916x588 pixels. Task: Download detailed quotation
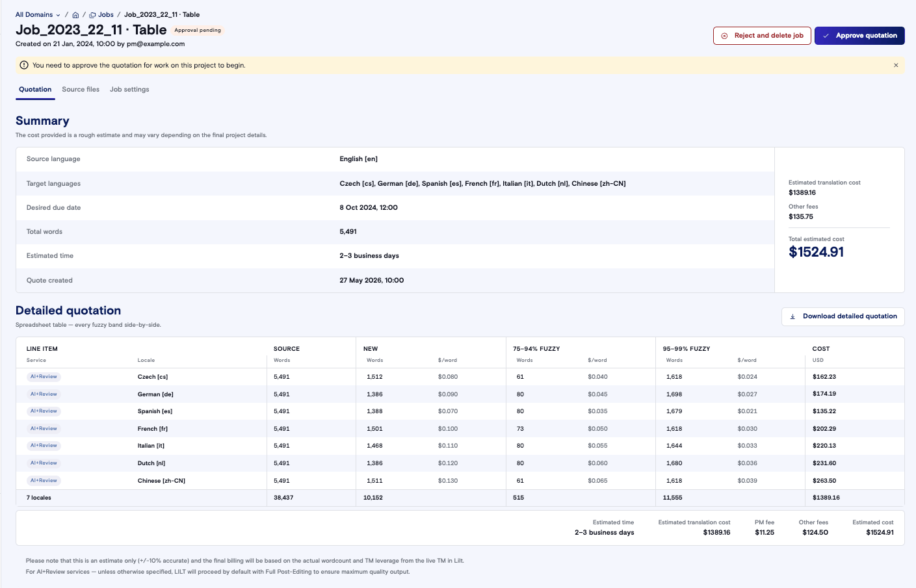pos(843,316)
